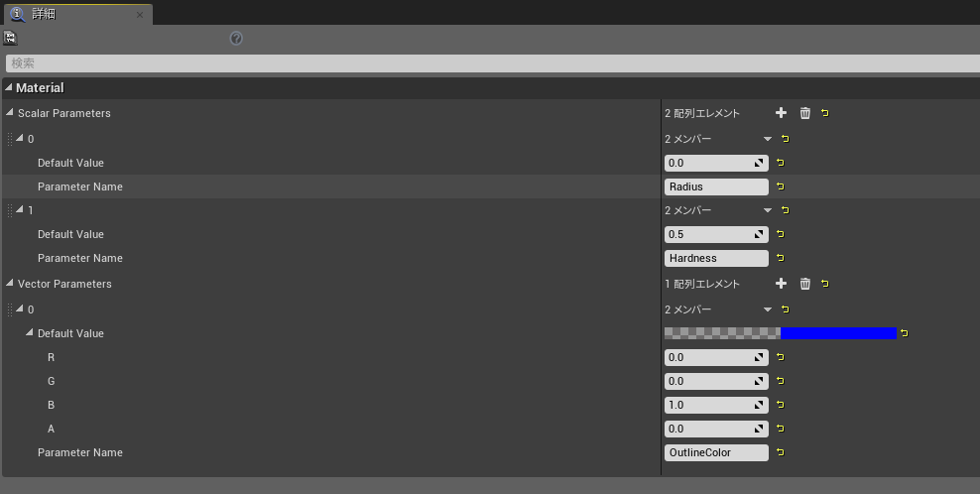The height and width of the screenshot is (494, 980).
Task: Collapse the Material category
Action: pos(8,87)
